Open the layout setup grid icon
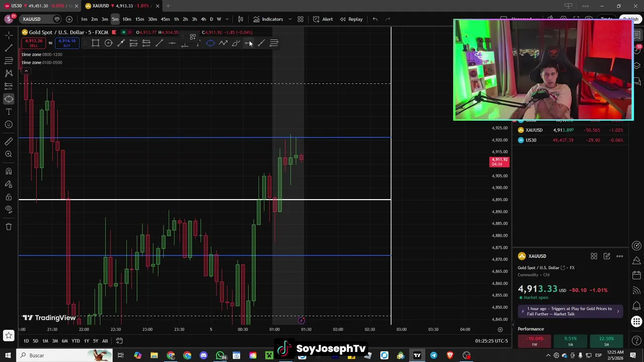 [x=300, y=19]
